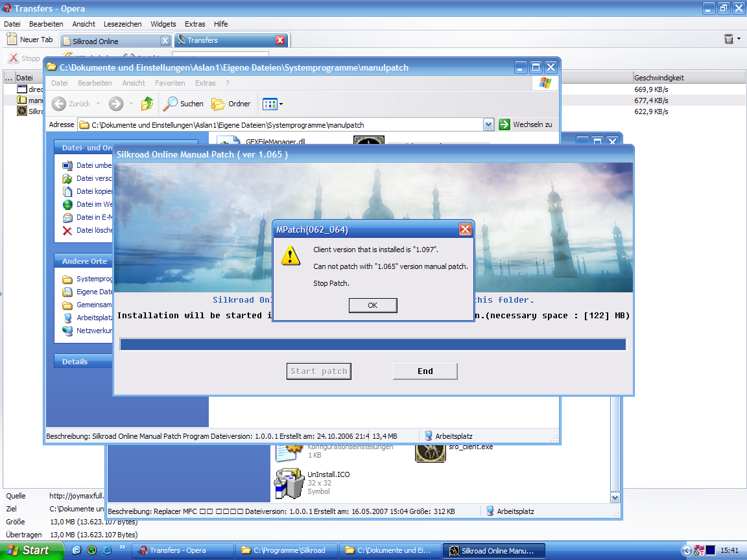This screenshot has height=560, width=747.
Task: Collapse the Andere Orte panel header
Action: (84, 261)
